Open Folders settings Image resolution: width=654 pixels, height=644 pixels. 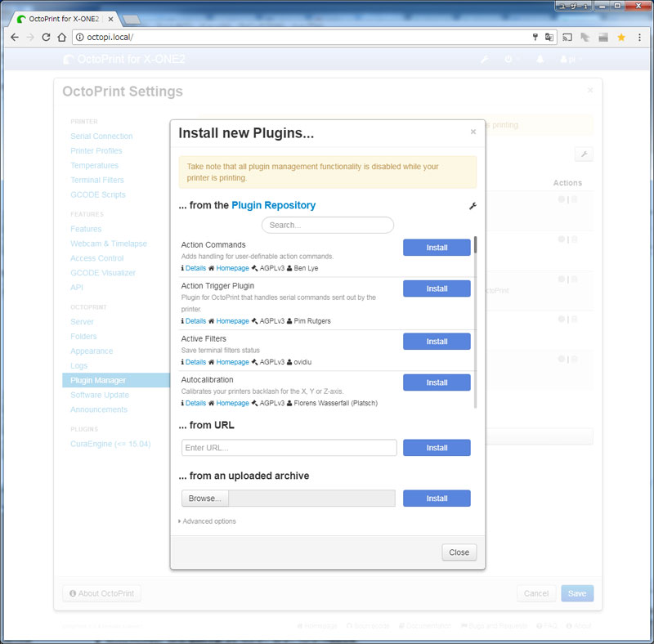83,336
